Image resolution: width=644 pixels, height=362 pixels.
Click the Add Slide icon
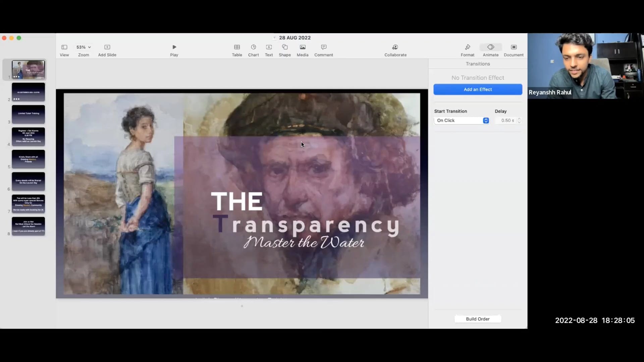pos(107,47)
